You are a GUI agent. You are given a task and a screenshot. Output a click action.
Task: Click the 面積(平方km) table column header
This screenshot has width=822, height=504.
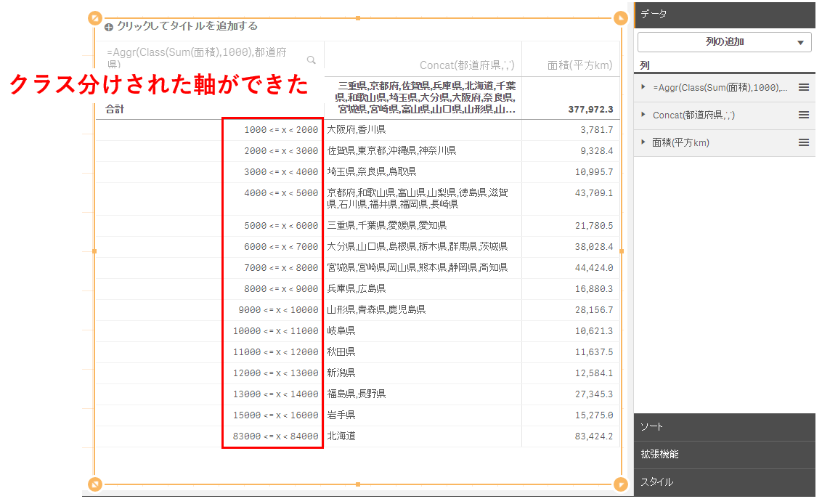point(579,65)
